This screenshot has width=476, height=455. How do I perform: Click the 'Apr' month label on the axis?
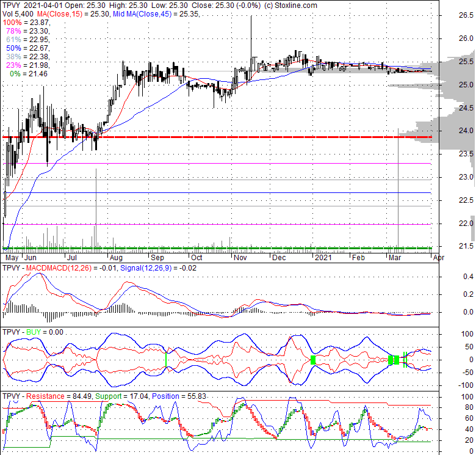click(439, 258)
